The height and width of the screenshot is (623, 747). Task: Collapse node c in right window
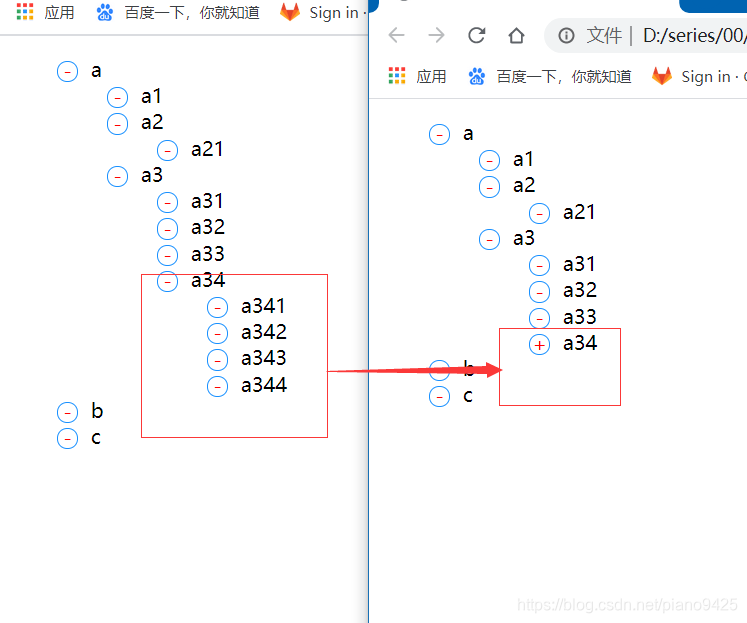[439, 397]
